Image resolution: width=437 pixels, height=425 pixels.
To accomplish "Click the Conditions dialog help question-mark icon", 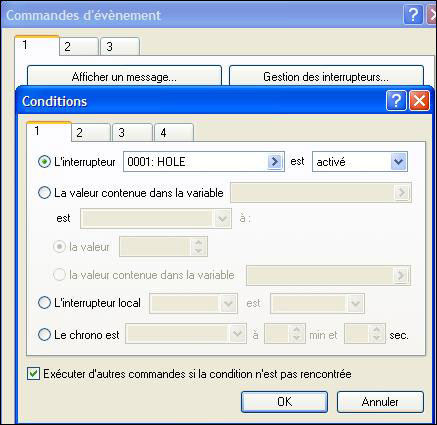I will tap(396, 101).
